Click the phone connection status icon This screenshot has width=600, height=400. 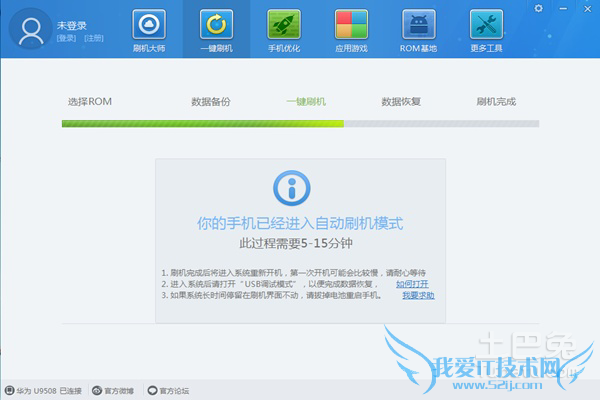point(9,390)
